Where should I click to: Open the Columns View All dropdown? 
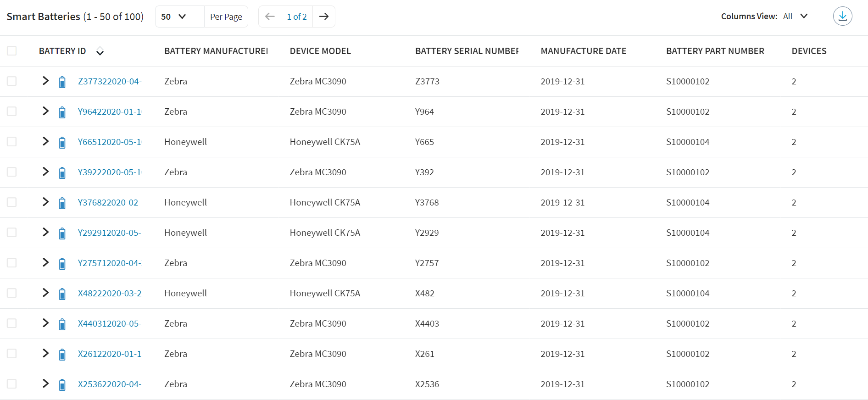pos(796,17)
